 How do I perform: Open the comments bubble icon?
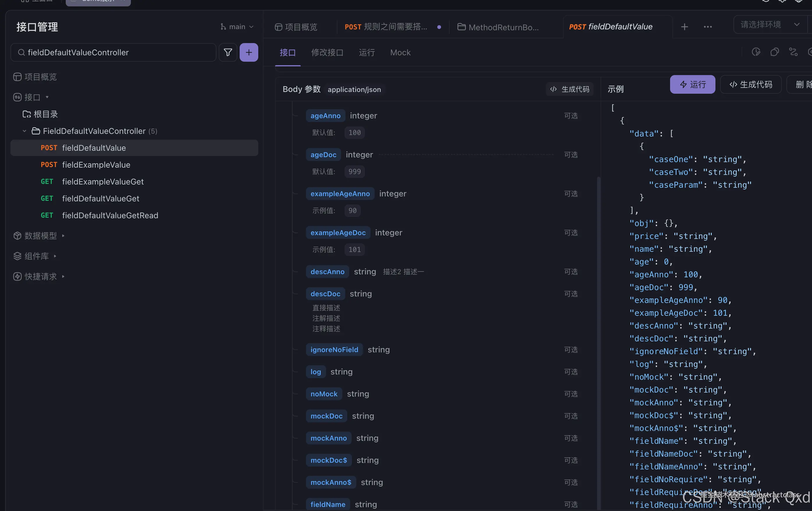[774, 52]
